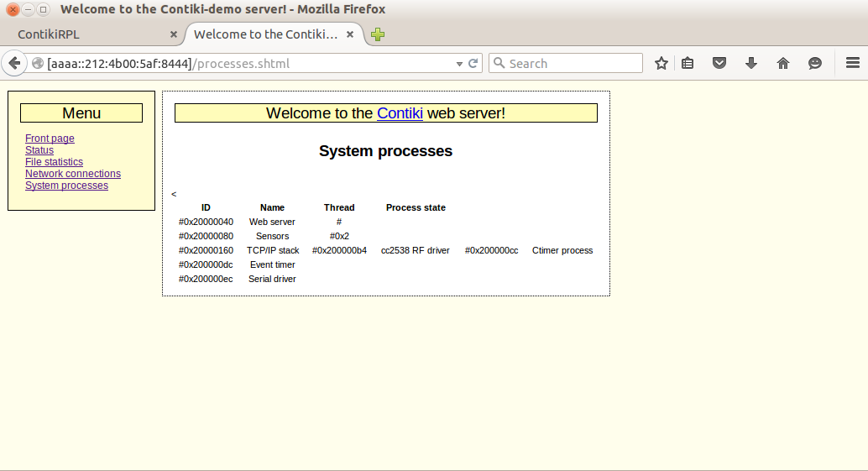
Task: Switch to the ContikiRPL tab
Action: coord(84,34)
